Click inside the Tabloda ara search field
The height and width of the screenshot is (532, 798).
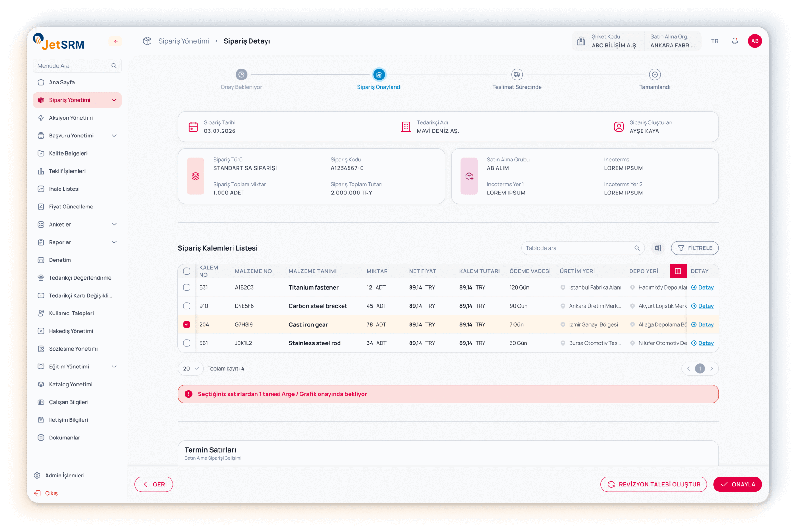pos(577,248)
